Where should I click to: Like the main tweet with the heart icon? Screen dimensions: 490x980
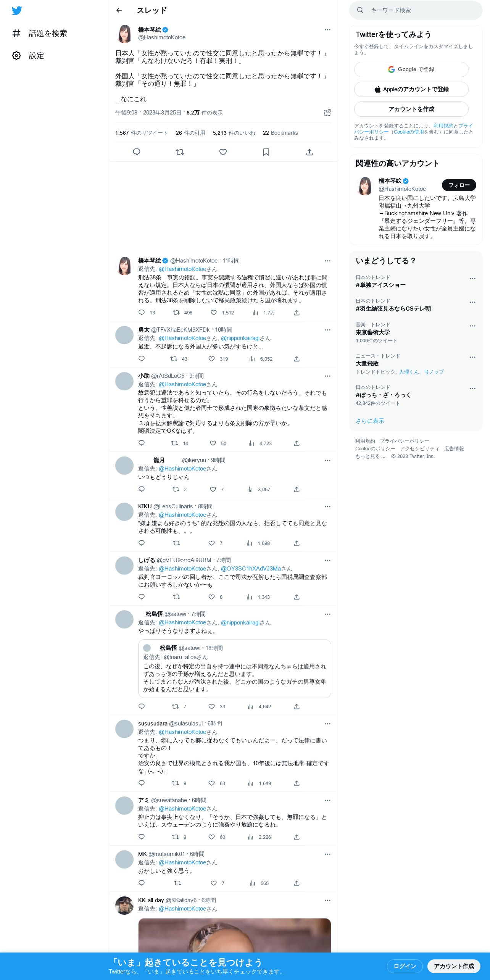[223, 152]
